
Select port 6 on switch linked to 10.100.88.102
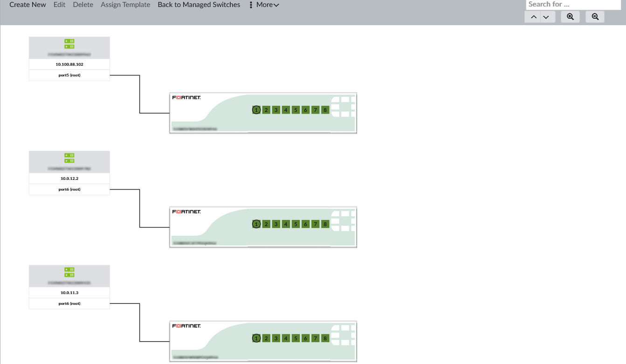[x=305, y=110]
